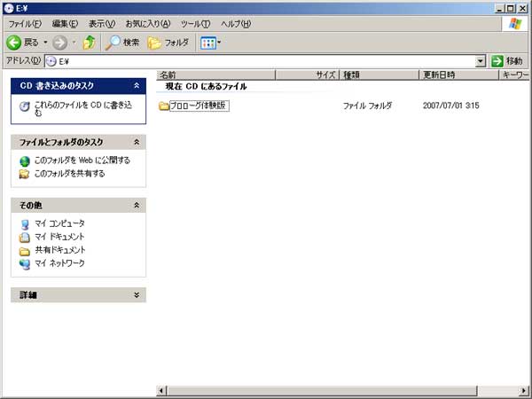
Task: Click the share folder icon
Action: [x=25, y=174]
